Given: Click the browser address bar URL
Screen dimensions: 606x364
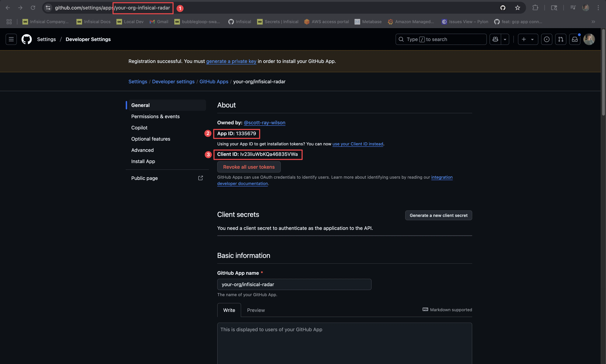Looking at the screenshot, I should [112, 8].
